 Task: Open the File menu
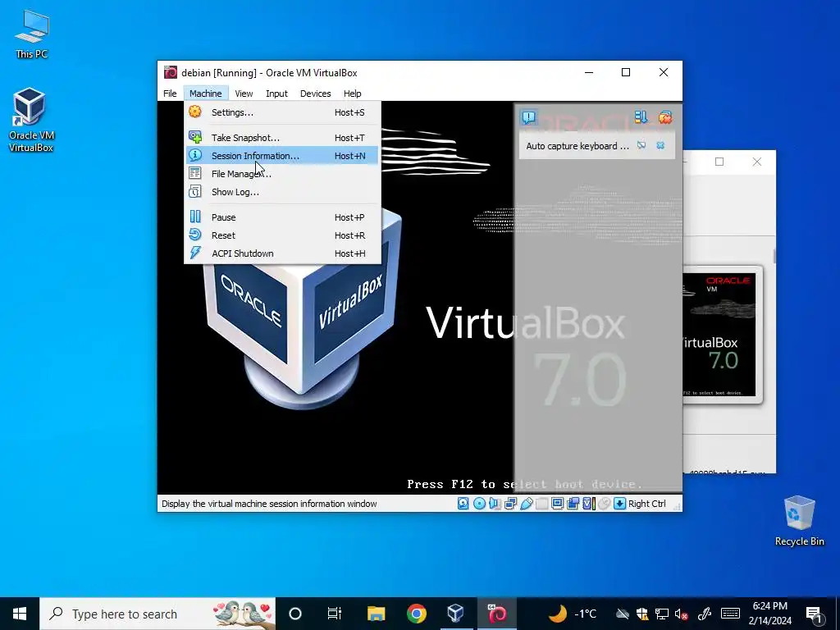[x=170, y=94]
